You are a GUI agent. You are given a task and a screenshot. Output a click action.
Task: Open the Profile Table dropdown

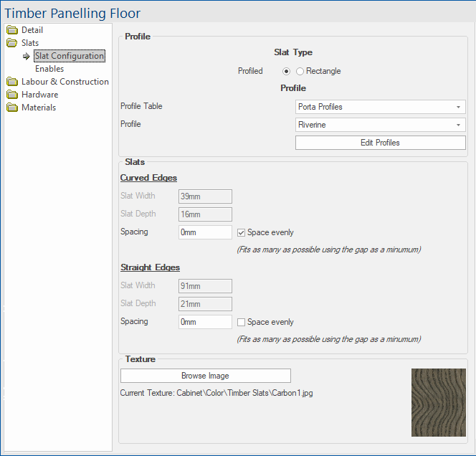point(381,107)
